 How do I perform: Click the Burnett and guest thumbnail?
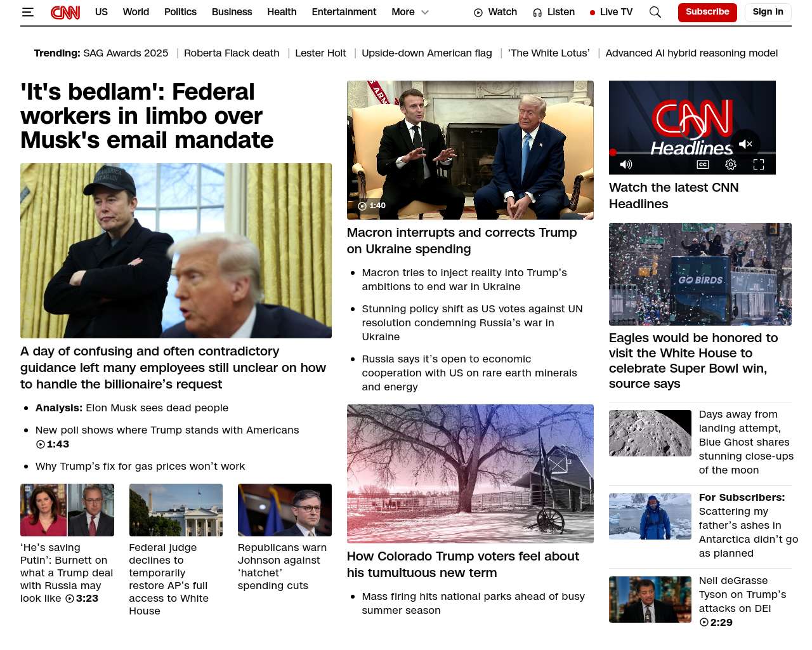coord(67,510)
